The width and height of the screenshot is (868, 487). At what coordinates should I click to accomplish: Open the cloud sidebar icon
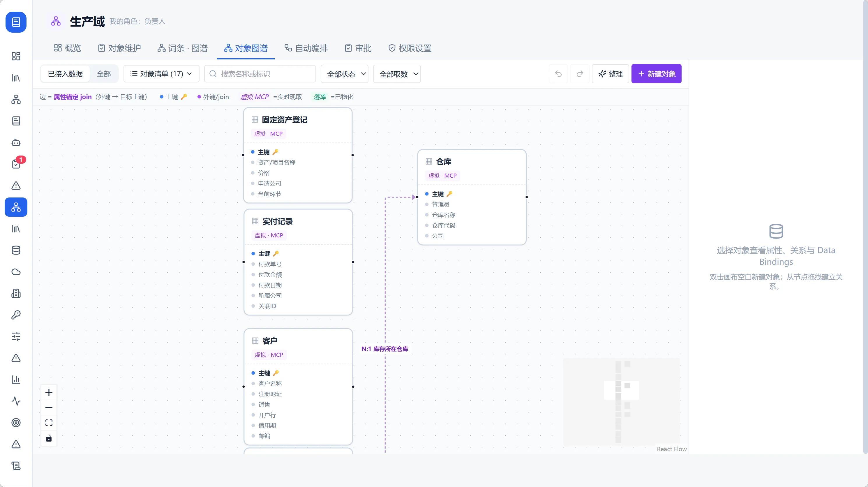tap(16, 272)
